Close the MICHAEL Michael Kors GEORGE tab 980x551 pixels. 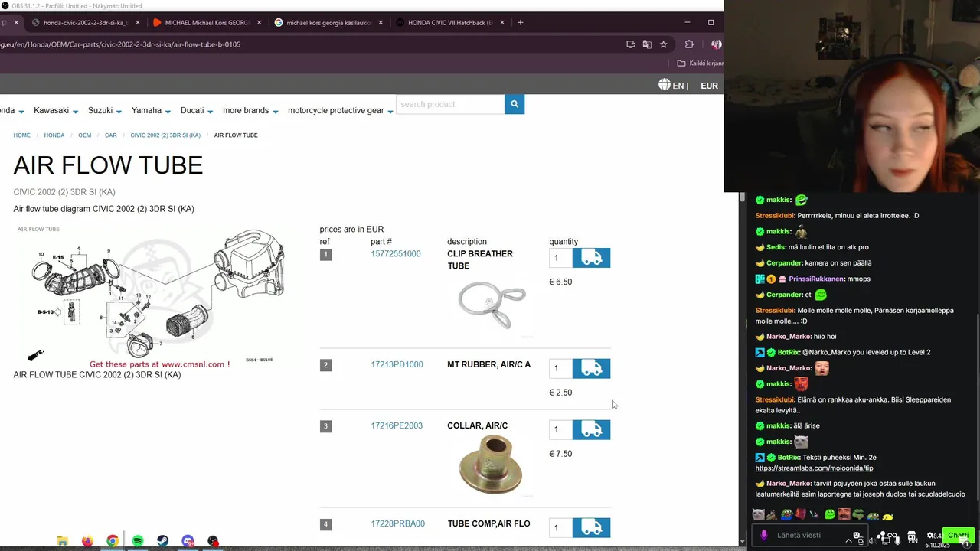pos(260,23)
